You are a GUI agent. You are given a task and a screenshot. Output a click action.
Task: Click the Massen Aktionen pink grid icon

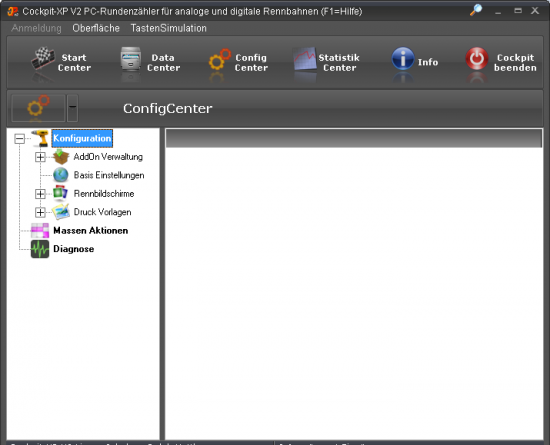[40, 231]
